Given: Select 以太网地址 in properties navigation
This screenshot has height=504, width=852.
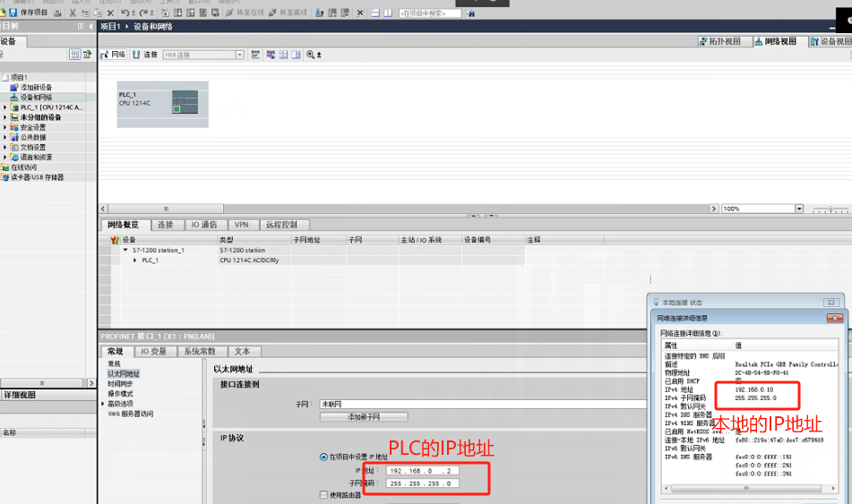Looking at the screenshot, I should (124, 373).
